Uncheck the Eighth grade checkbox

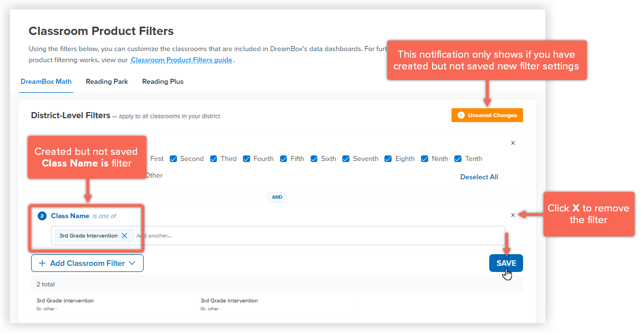(x=388, y=159)
